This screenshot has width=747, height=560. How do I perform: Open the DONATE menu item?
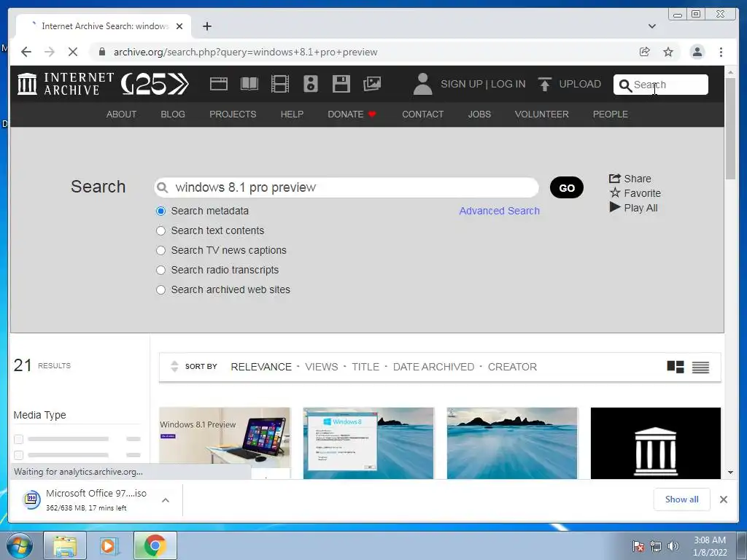click(x=352, y=114)
